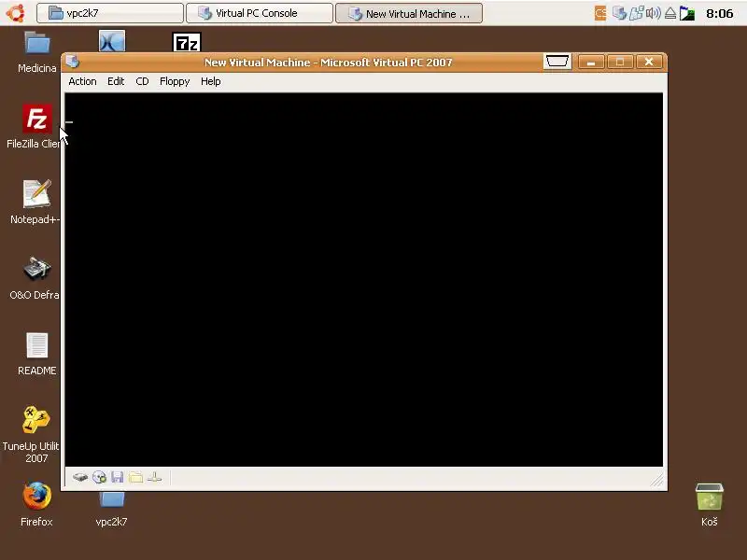Click the Ubuntu logo start button
This screenshot has width=747, height=560.
pyautogui.click(x=16, y=13)
